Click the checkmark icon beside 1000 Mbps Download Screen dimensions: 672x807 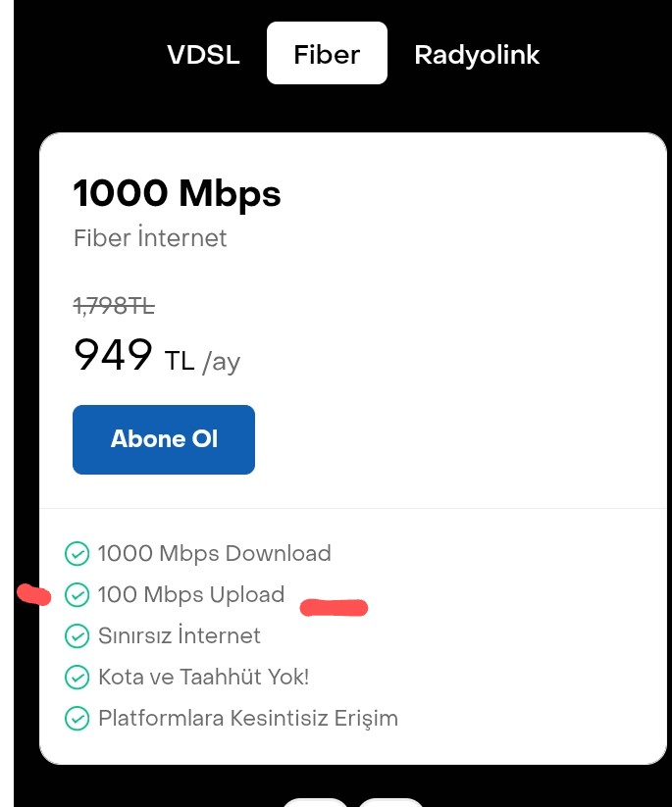(x=78, y=554)
